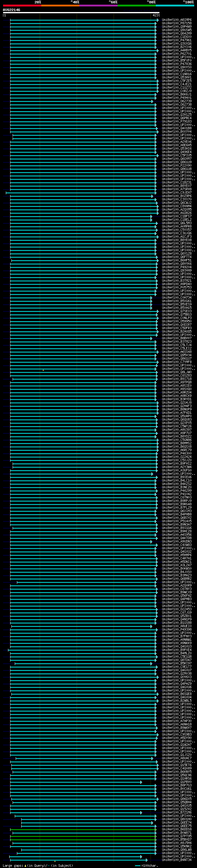Select hit label UniRef100_B9I718

click(177, 379)
